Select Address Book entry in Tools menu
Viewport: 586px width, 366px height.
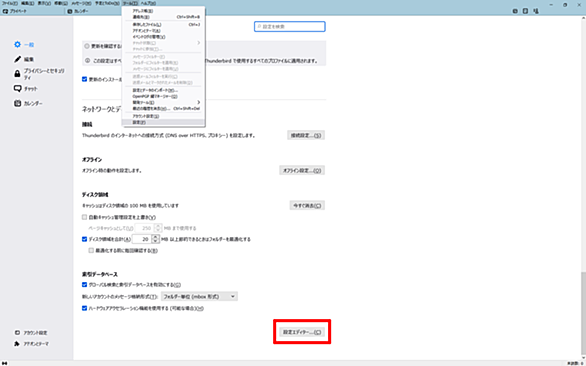(143, 11)
